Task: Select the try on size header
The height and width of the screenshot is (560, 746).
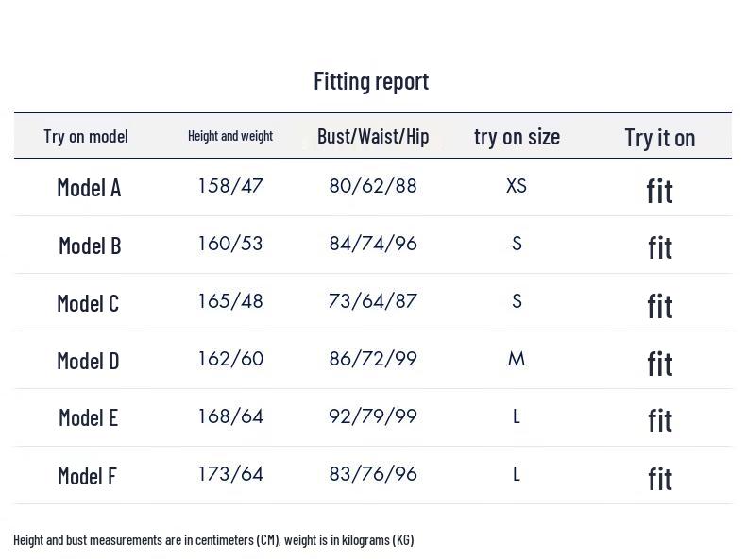Action: pyautogui.click(x=517, y=136)
